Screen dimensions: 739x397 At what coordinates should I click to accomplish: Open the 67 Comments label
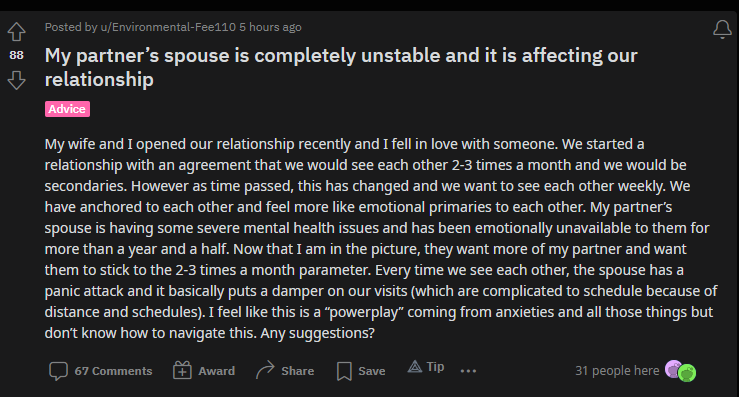point(113,371)
